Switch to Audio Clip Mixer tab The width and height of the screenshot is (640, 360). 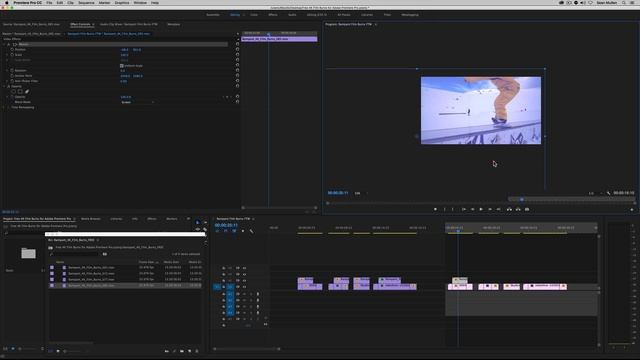[129, 24]
